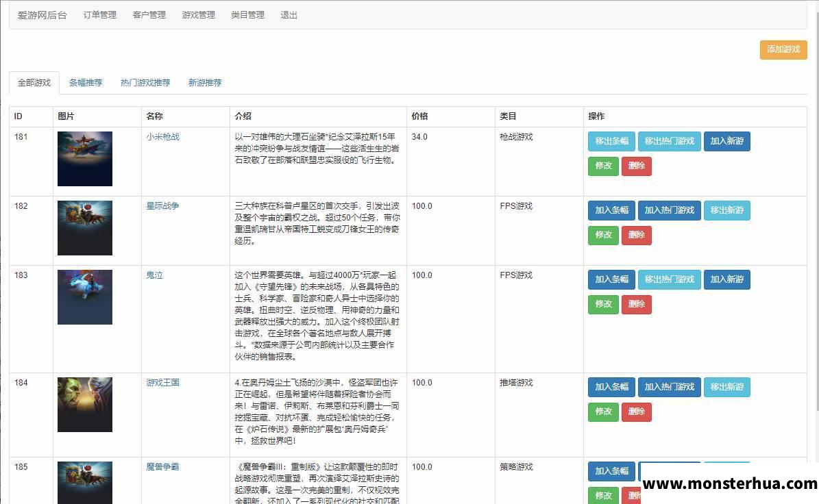This screenshot has height=504, width=819.
Task: Click 删除 for 鬼泣
Action: tap(636, 304)
